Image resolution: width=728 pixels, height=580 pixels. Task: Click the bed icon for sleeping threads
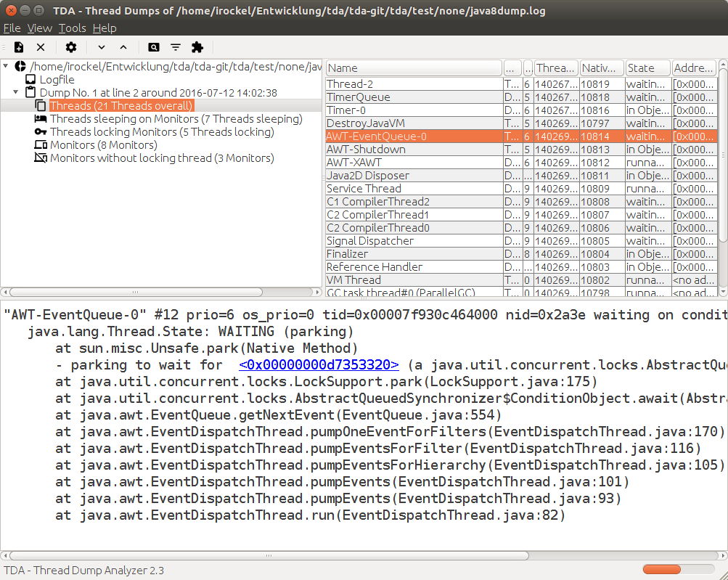coord(41,118)
